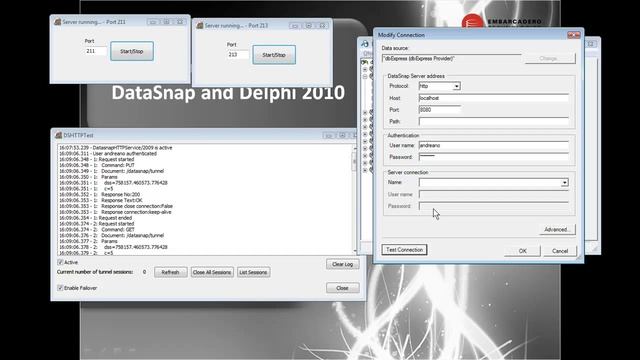Click the log scrollbar in DSHTTPTest
Viewport: 640px width, 360px height.
coord(354,200)
